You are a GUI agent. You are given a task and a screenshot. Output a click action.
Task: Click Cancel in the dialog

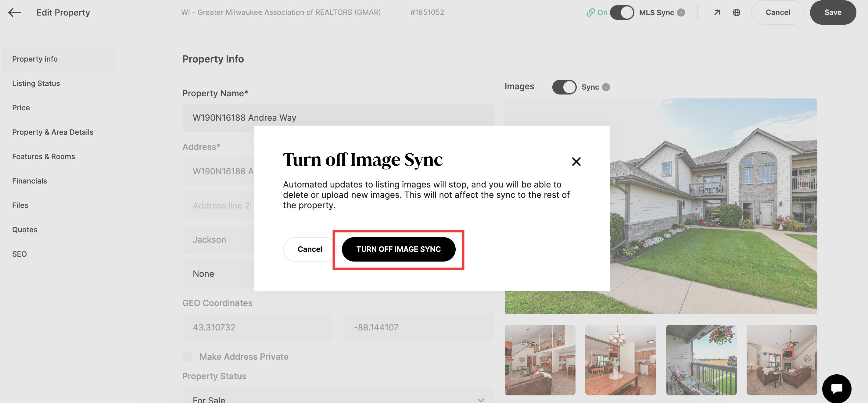pos(309,249)
